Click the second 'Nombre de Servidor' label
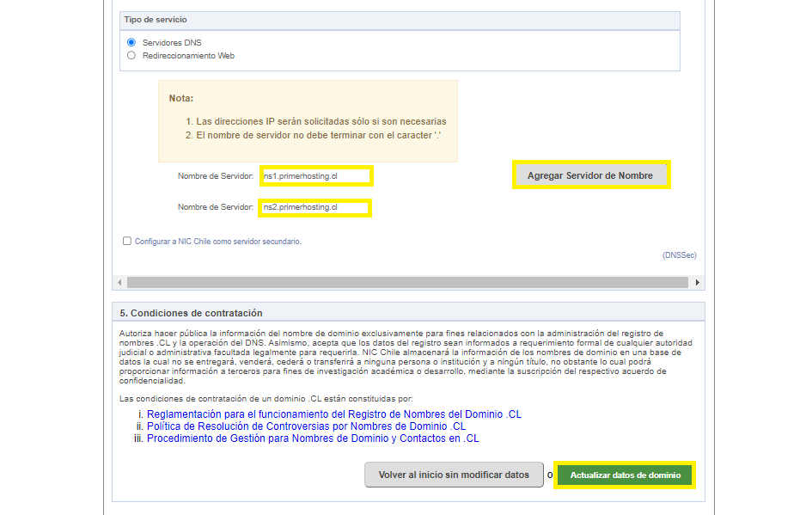The height and width of the screenshot is (515, 812). (216, 208)
